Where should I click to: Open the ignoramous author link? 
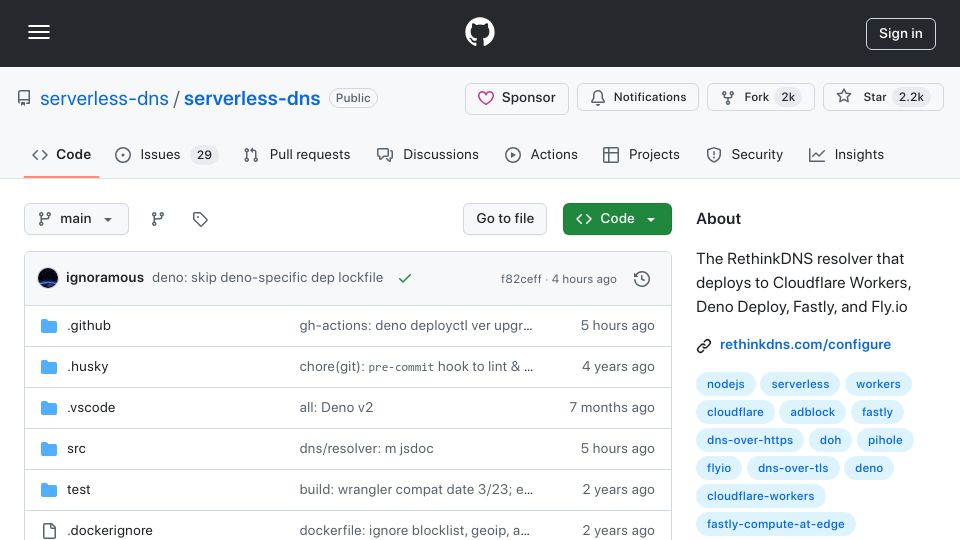105,277
